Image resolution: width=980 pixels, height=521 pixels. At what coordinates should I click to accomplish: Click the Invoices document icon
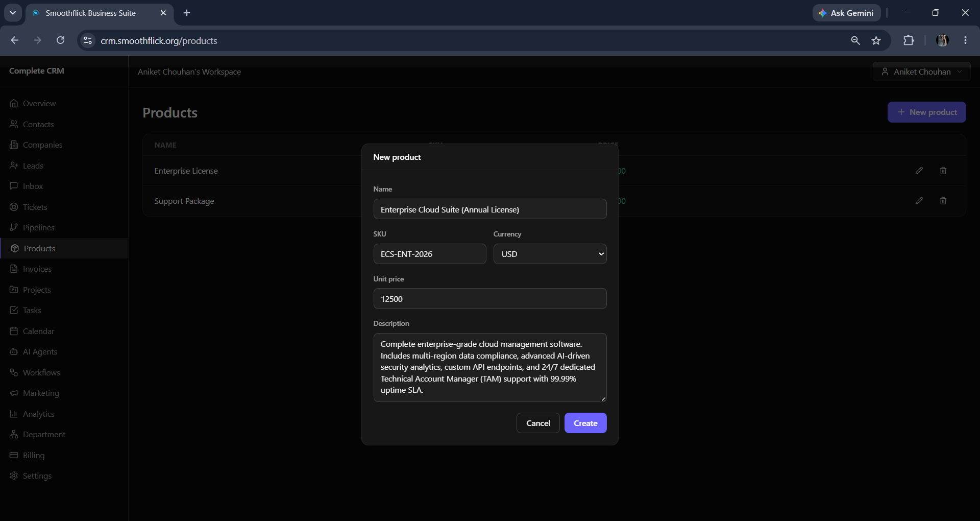coord(14,269)
